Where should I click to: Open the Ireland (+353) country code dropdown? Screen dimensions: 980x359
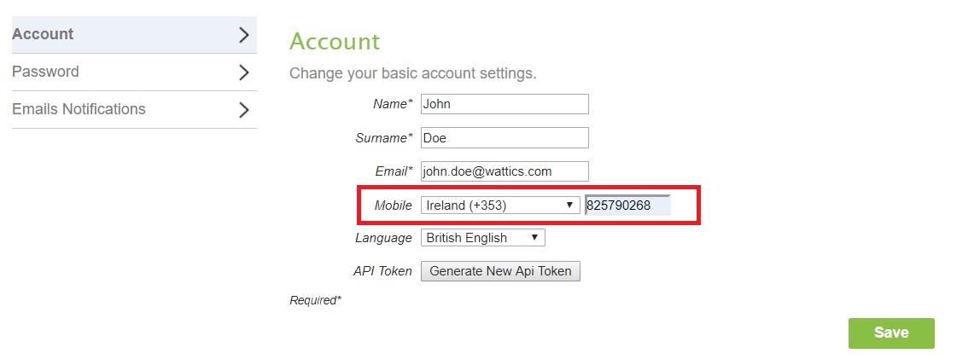click(x=499, y=206)
